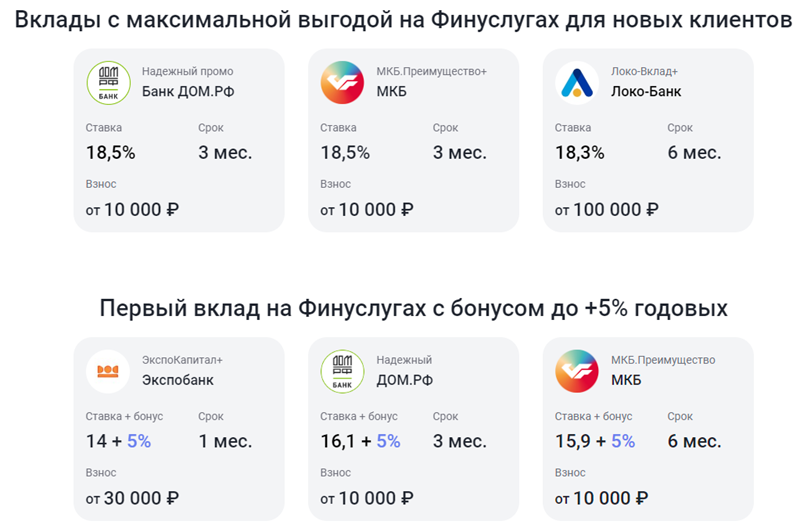This screenshot has height=528, width=800.
Task: Click the 18,5% rate on the Банк ДОМ.РФ card
Action: 111,153
